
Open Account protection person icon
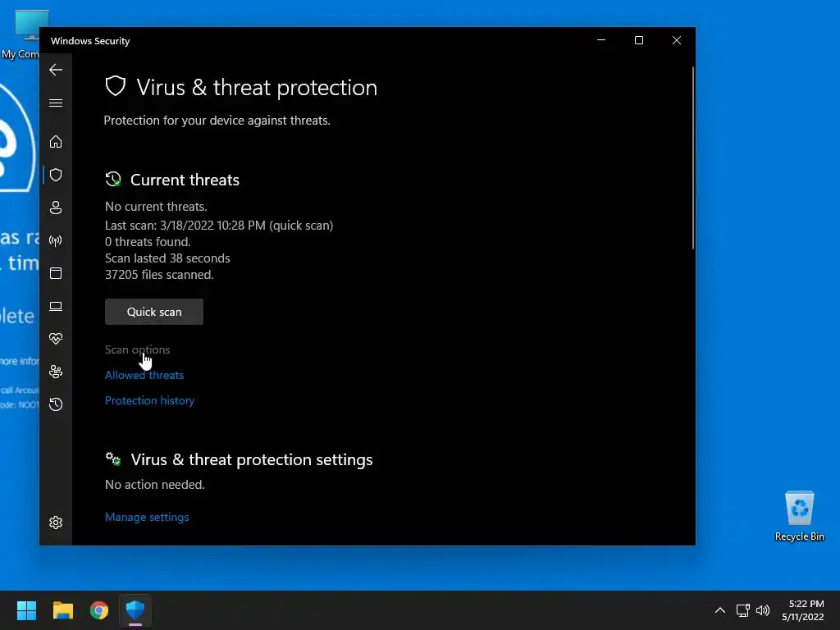56,208
